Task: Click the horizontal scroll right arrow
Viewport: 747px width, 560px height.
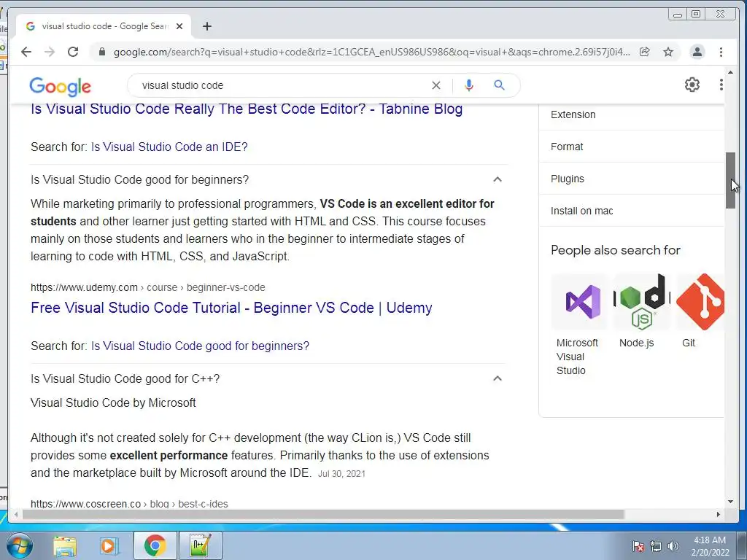Action: (719, 514)
